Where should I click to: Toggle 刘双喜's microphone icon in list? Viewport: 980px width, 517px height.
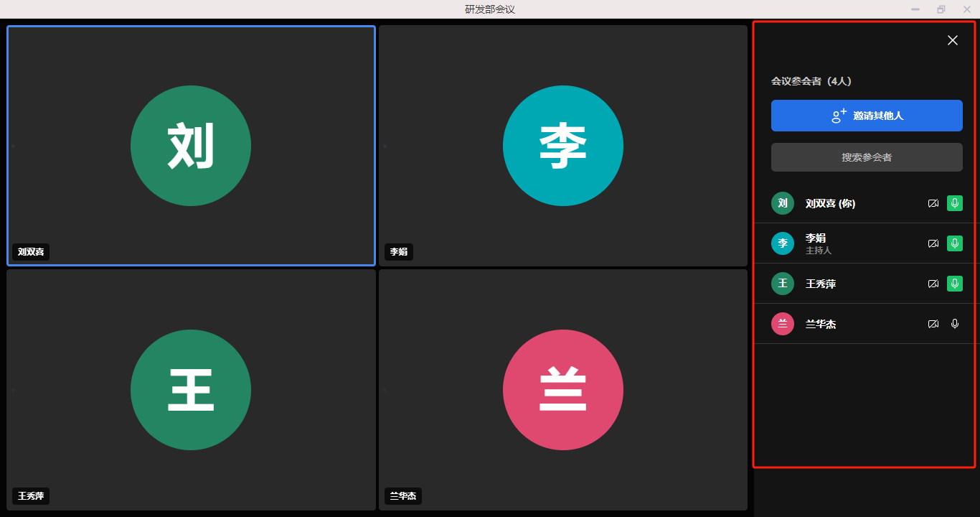coord(954,203)
